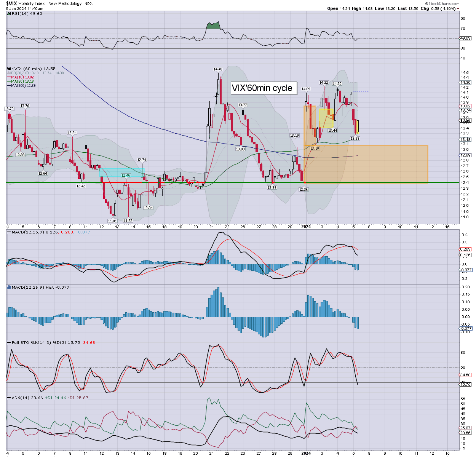Select the MA(10) 13.82 legend entry
The width and height of the screenshot is (476, 457).
[x=22, y=77]
